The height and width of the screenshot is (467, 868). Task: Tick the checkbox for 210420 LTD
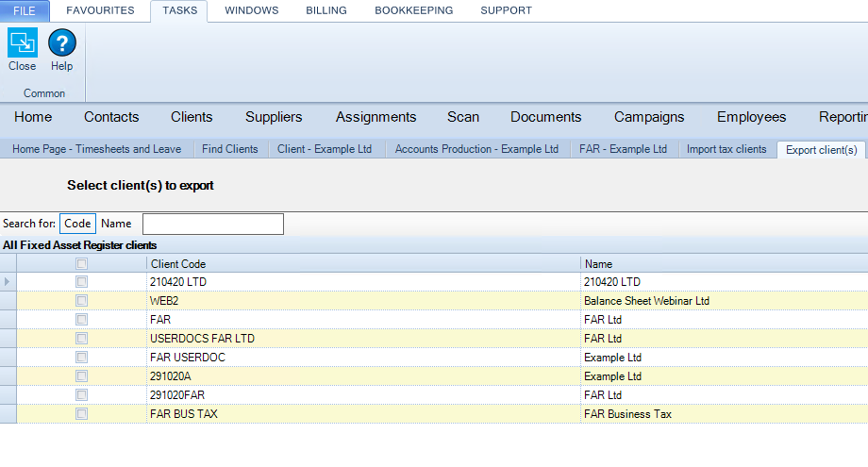[81, 282]
